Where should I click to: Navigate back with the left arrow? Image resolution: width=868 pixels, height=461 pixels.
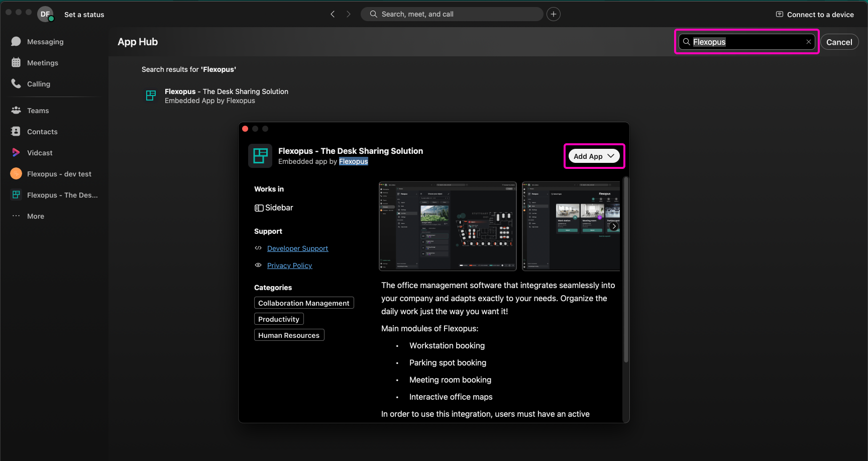coord(333,14)
